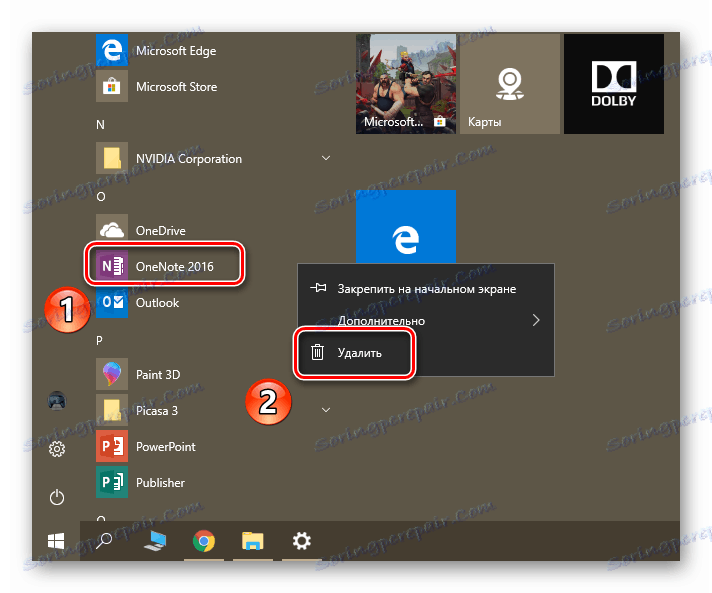Screen dimensions: 712x593
Task: Launch the Publisher app icon
Action: (x=112, y=482)
